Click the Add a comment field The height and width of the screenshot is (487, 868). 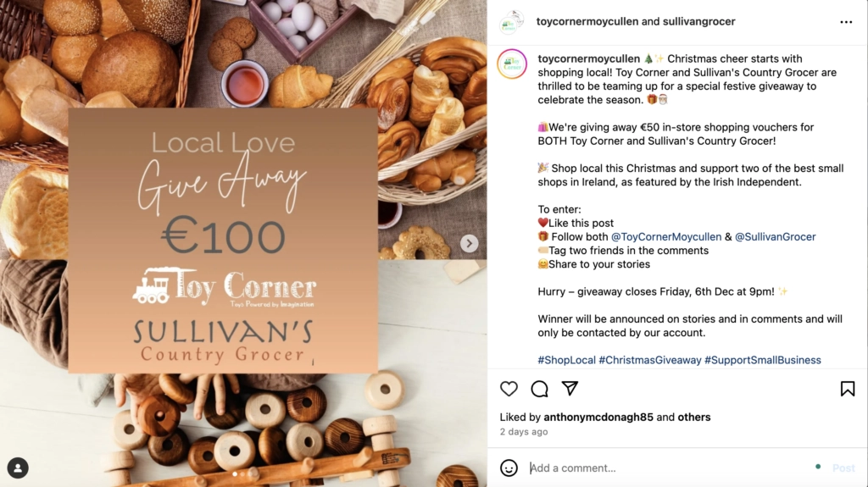point(661,468)
